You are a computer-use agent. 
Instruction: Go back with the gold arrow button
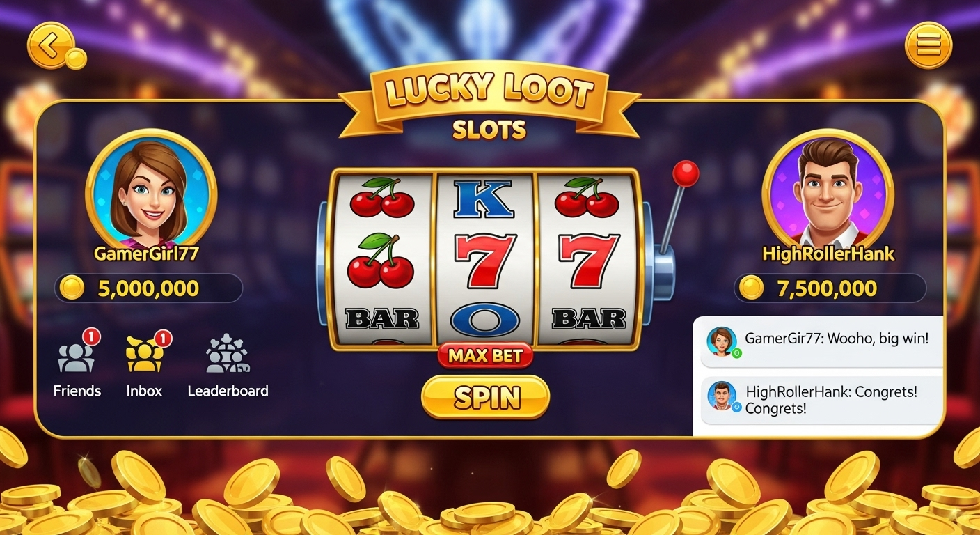(x=51, y=45)
